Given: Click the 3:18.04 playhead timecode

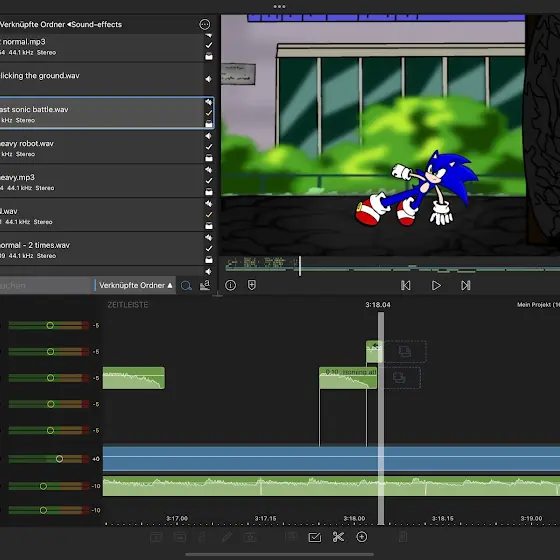Looking at the screenshot, I should click(x=378, y=305).
